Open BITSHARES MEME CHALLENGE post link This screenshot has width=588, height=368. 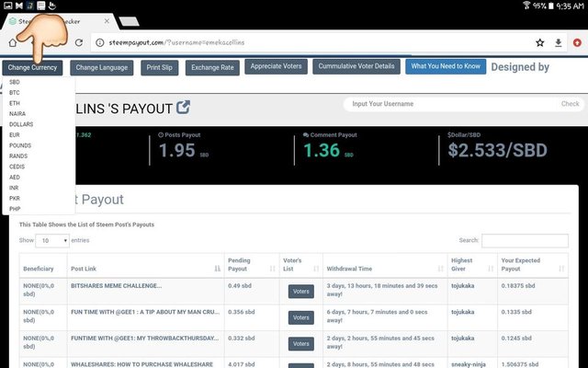(117, 286)
